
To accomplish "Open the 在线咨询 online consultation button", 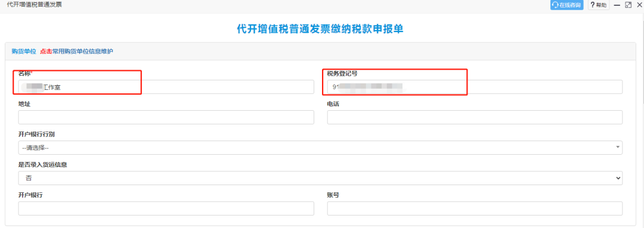I will click(567, 5).
